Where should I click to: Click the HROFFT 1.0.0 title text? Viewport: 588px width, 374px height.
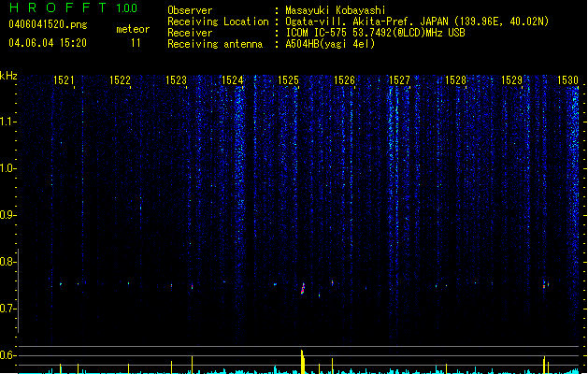click(x=74, y=7)
